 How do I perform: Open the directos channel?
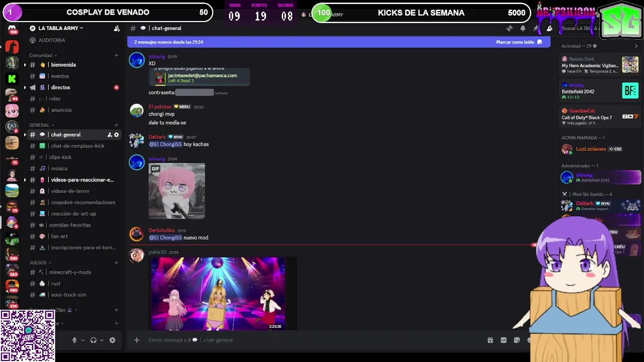(x=73, y=87)
